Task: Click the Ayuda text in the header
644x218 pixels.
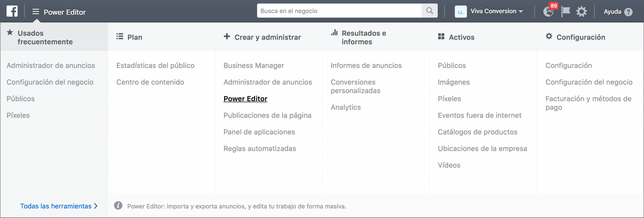Action: (x=612, y=12)
